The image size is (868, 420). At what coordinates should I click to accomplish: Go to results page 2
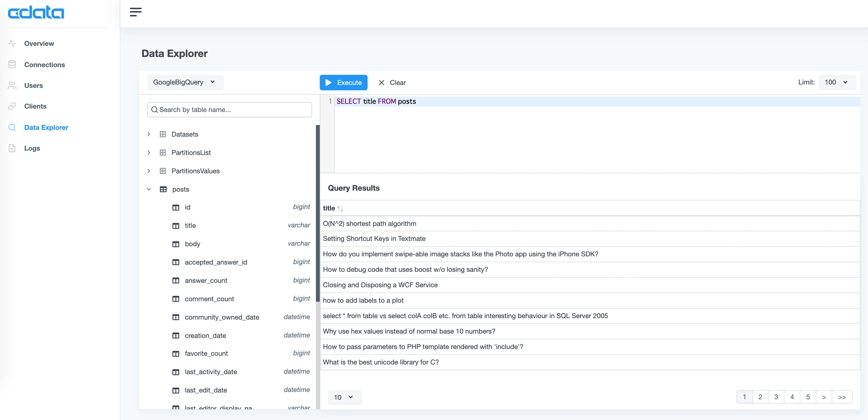760,397
